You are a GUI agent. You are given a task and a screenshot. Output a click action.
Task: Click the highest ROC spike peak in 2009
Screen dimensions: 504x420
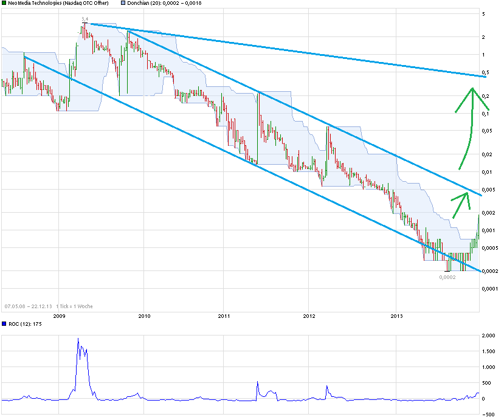[x=78, y=339]
